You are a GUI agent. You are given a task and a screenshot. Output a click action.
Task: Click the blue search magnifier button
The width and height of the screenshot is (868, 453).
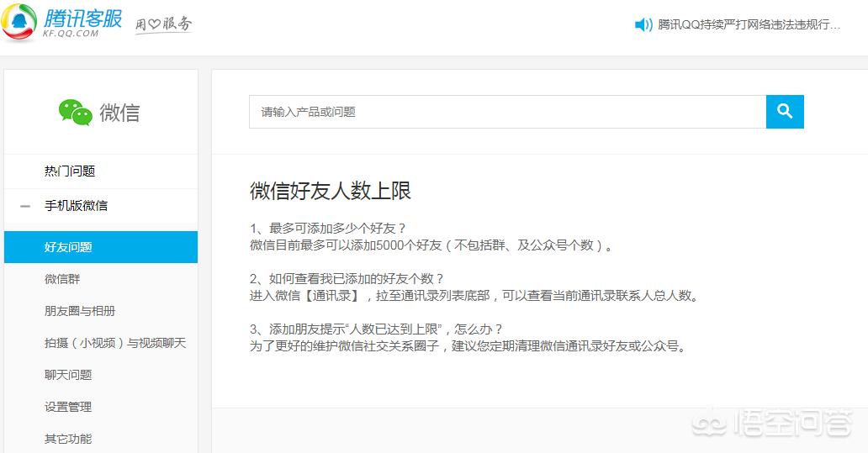click(785, 112)
